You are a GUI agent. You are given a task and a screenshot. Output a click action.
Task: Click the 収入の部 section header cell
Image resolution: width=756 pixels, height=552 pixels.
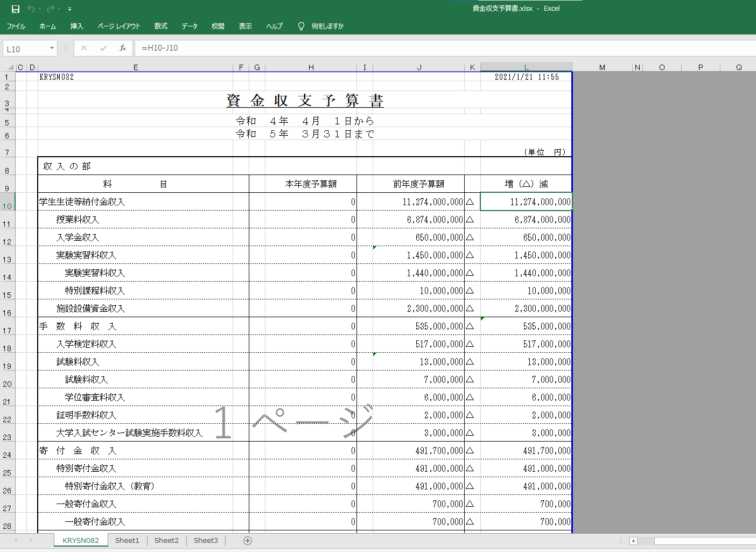point(67,166)
